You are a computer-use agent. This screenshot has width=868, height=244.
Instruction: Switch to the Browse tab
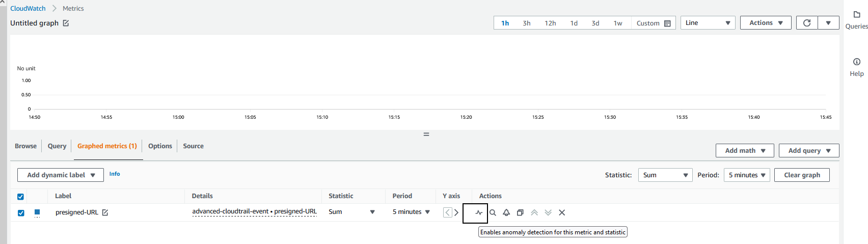click(25, 146)
